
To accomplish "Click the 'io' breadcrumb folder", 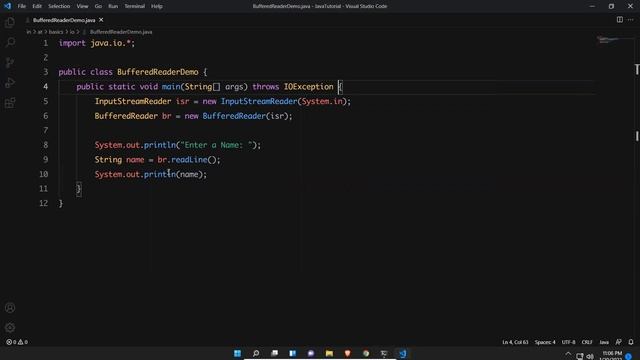I will 72,32.
